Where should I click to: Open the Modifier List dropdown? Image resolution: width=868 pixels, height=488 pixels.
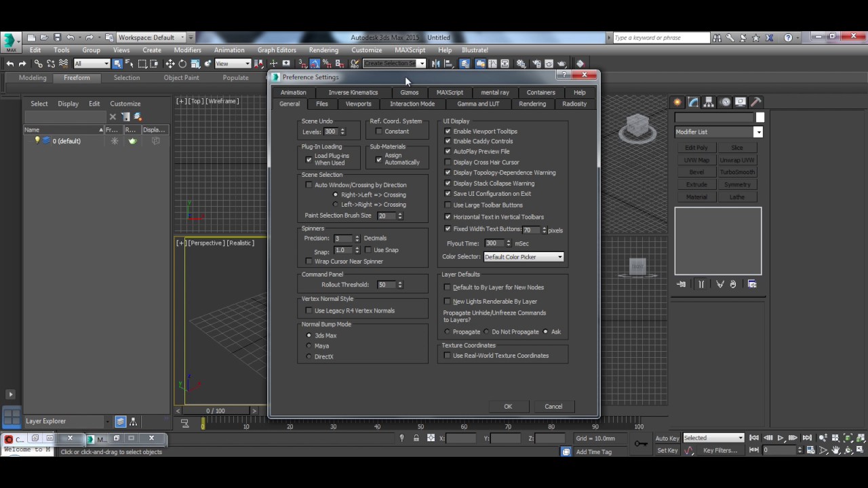718,132
